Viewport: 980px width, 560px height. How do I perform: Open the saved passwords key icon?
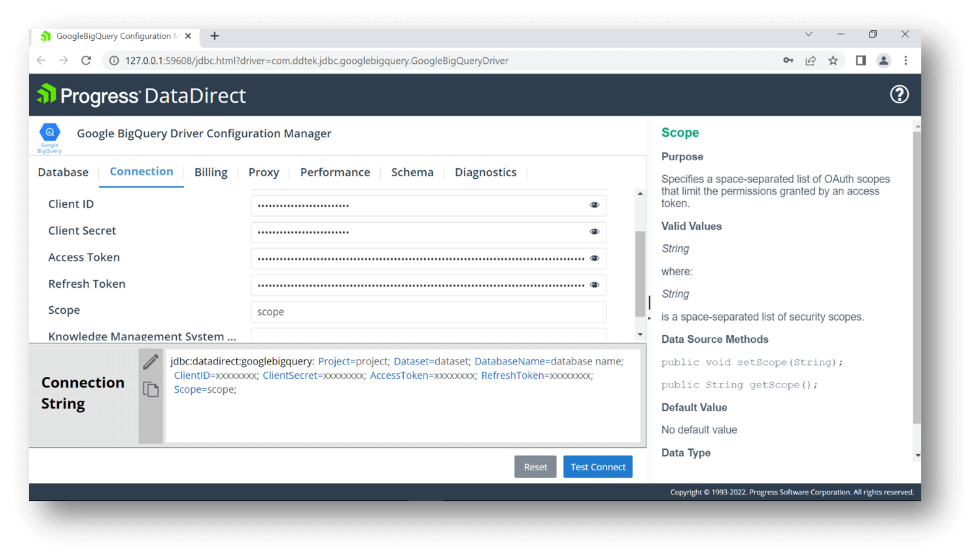[x=788, y=61]
